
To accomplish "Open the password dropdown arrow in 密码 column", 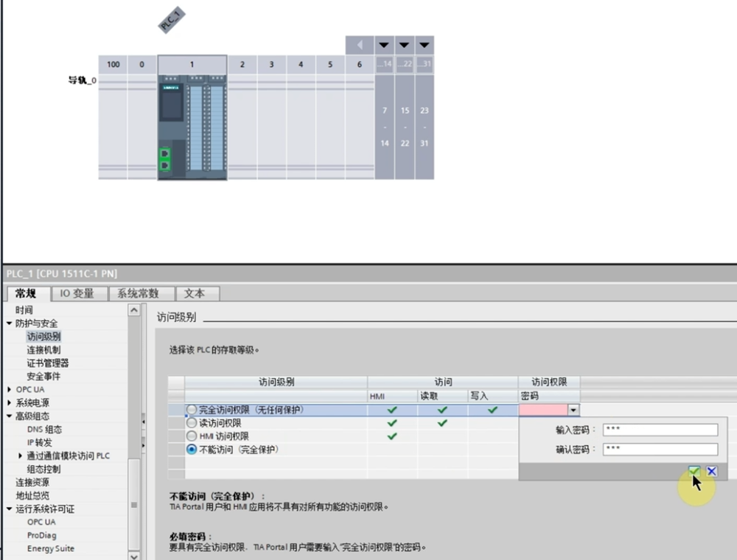I will coord(573,410).
